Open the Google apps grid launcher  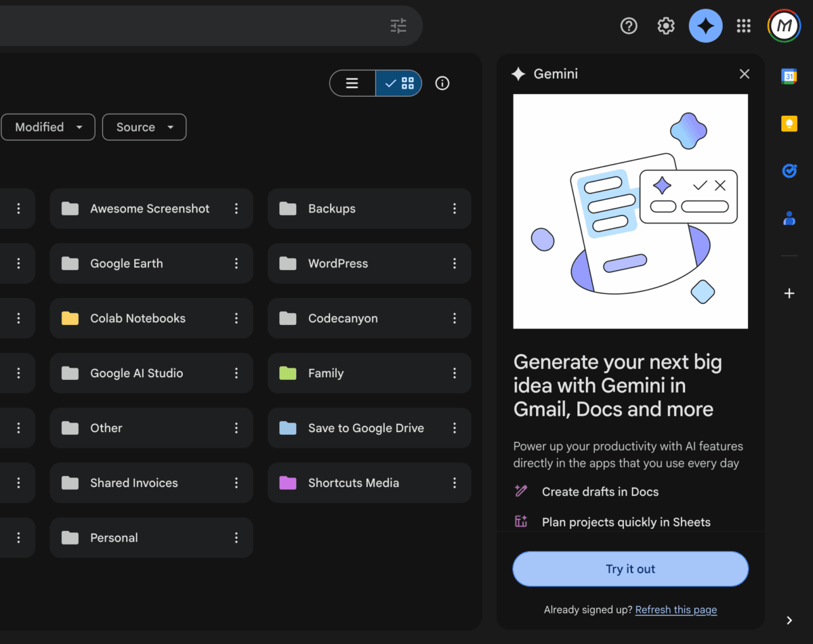tap(744, 26)
